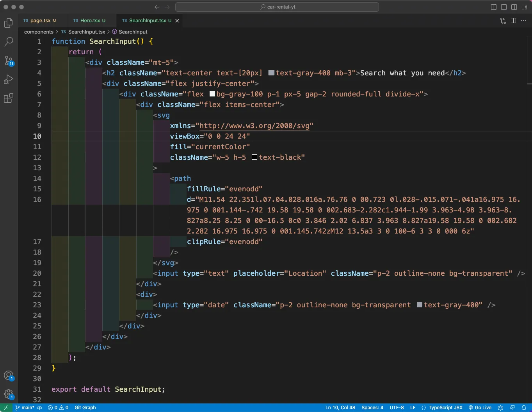
Task: Click "Search what you need" heading text
Action: (x=402, y=73)
